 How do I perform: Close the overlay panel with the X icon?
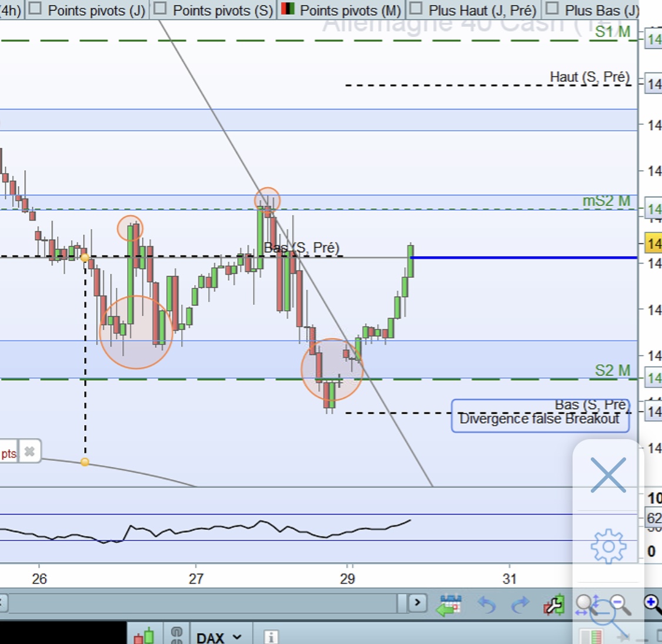click(608, 474)
